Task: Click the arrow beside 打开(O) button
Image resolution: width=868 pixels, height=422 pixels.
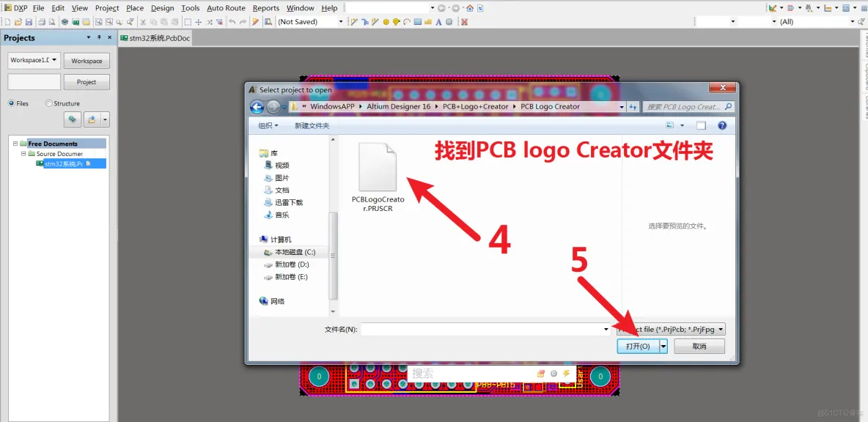Action: 663,347
